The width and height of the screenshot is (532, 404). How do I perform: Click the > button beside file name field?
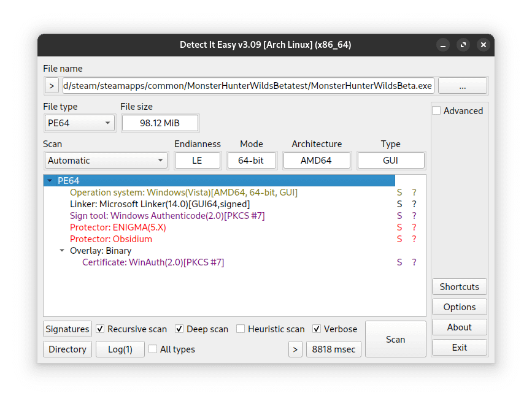[52, 86]
